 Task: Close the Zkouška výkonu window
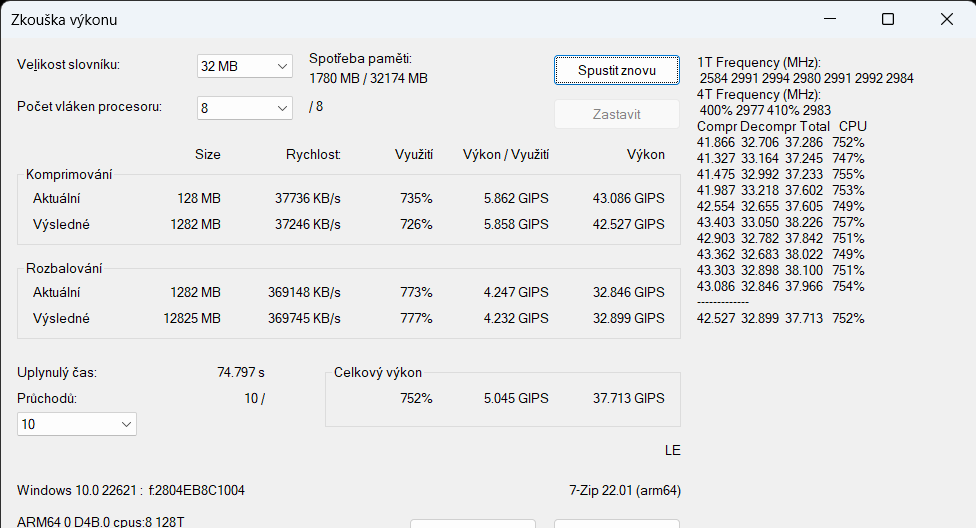click(x=946, y=19)
